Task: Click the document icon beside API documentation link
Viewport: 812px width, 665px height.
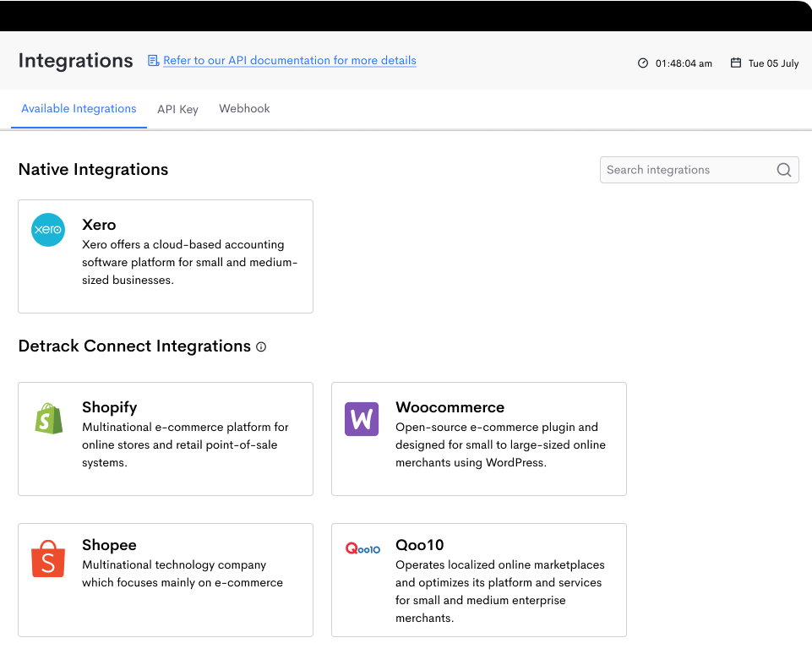Action: tap(153, 61)
